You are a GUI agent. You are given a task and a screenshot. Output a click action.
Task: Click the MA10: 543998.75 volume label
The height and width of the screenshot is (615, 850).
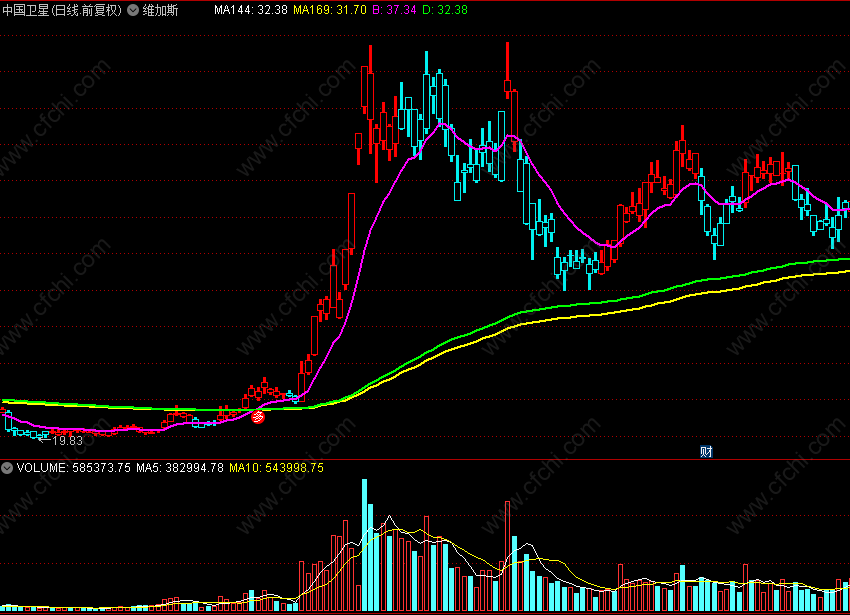point(276,467)
